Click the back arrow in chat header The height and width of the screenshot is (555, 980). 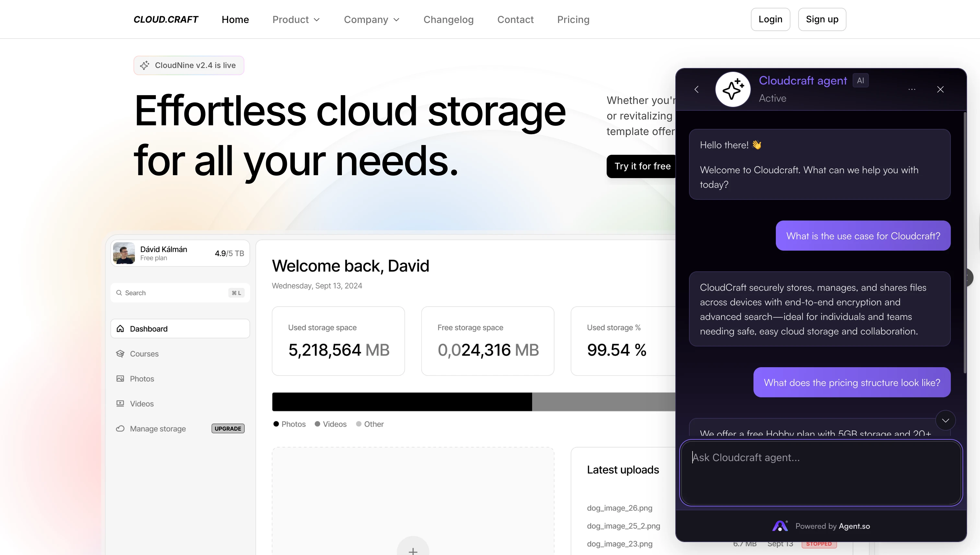tap(696, 89)
